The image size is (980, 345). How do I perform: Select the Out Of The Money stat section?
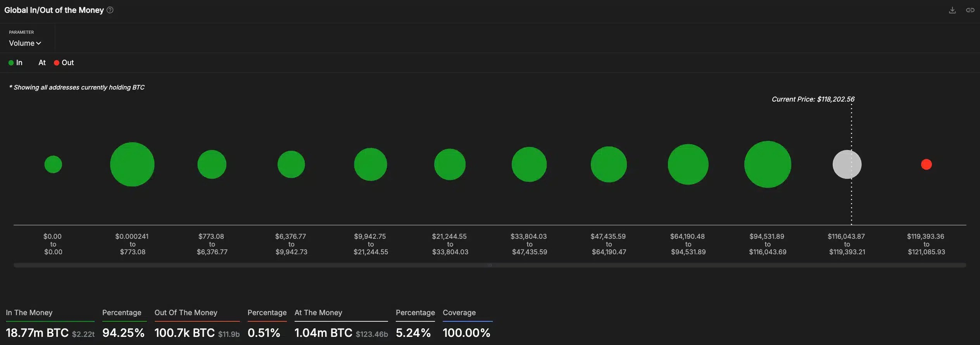click(x=186, y=312)
